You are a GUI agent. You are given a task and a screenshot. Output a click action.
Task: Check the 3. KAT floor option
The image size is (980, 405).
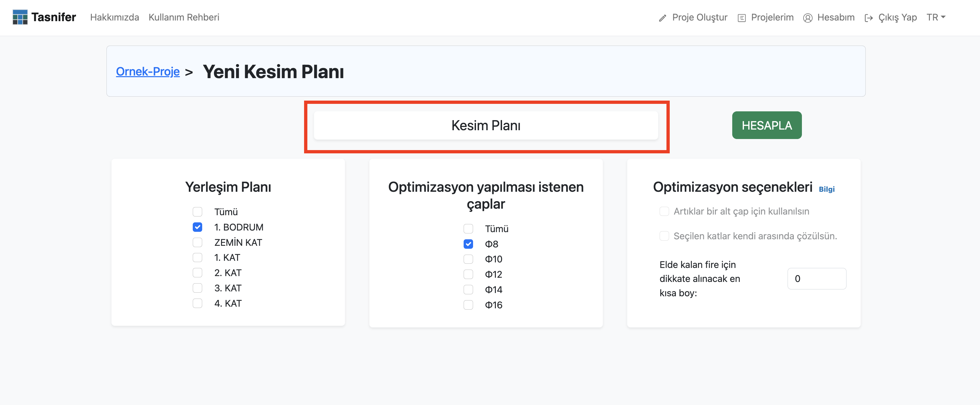(x=197, y=288)
